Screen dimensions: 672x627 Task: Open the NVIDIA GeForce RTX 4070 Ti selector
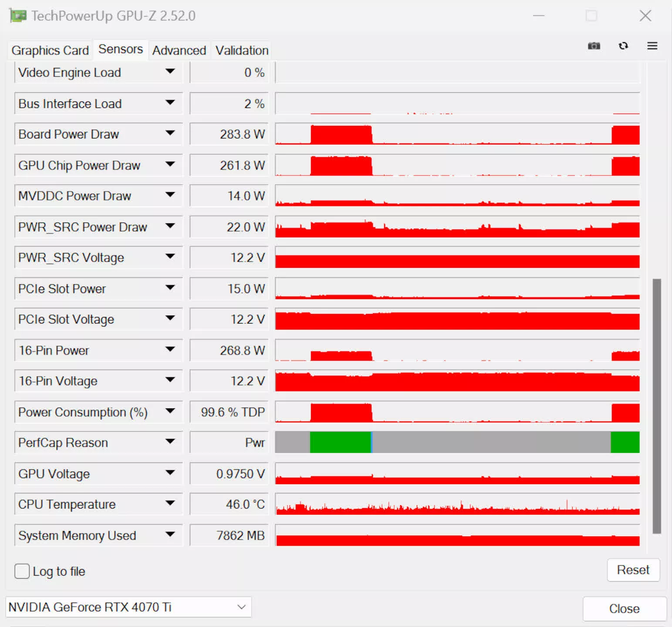click(128, 607)
